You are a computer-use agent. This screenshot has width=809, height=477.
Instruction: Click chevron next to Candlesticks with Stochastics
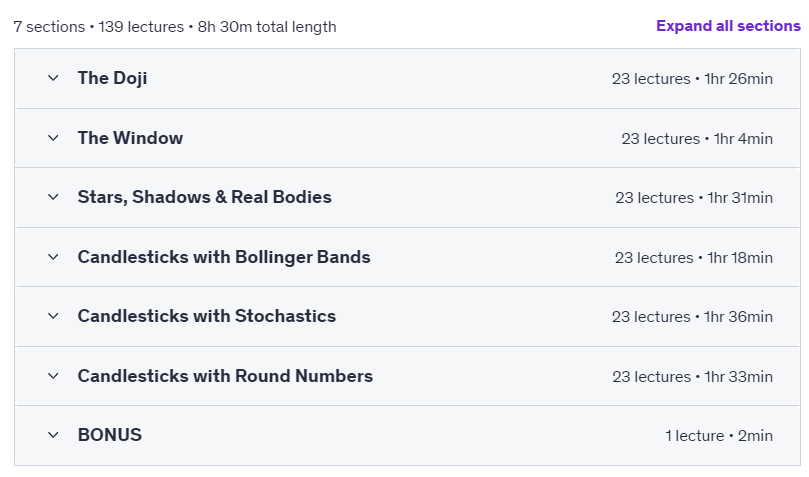(x=53, y=316)
